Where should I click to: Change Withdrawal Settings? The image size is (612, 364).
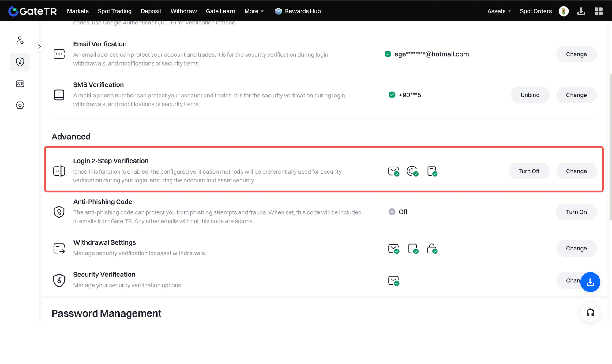[576, 248]
